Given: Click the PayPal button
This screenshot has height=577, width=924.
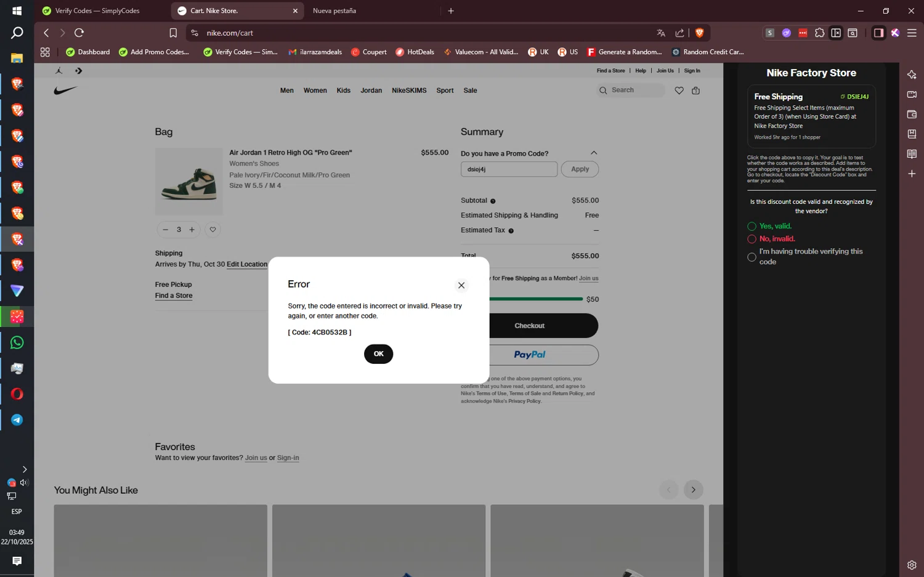Looking at the screenshot, I should coord(530,355).
